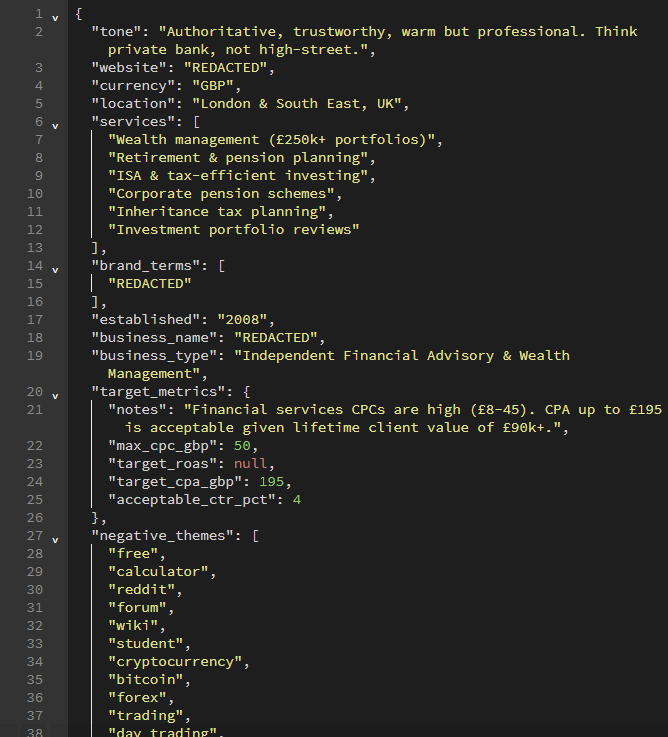Click the null value of target_roas

point(250,464)
